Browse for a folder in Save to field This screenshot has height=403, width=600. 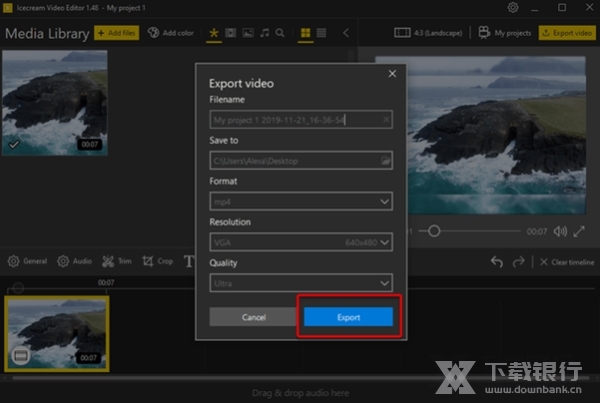pos(384,160)
